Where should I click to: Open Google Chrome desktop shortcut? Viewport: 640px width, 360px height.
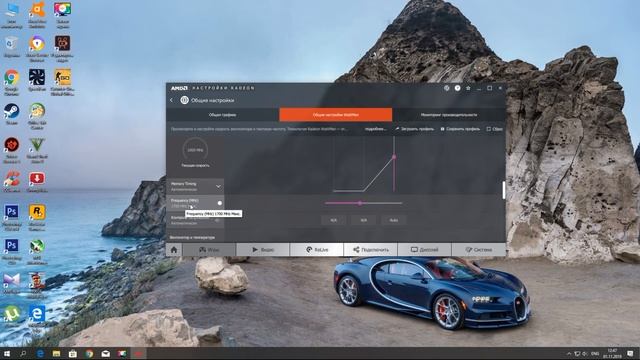tap(11, 82)
